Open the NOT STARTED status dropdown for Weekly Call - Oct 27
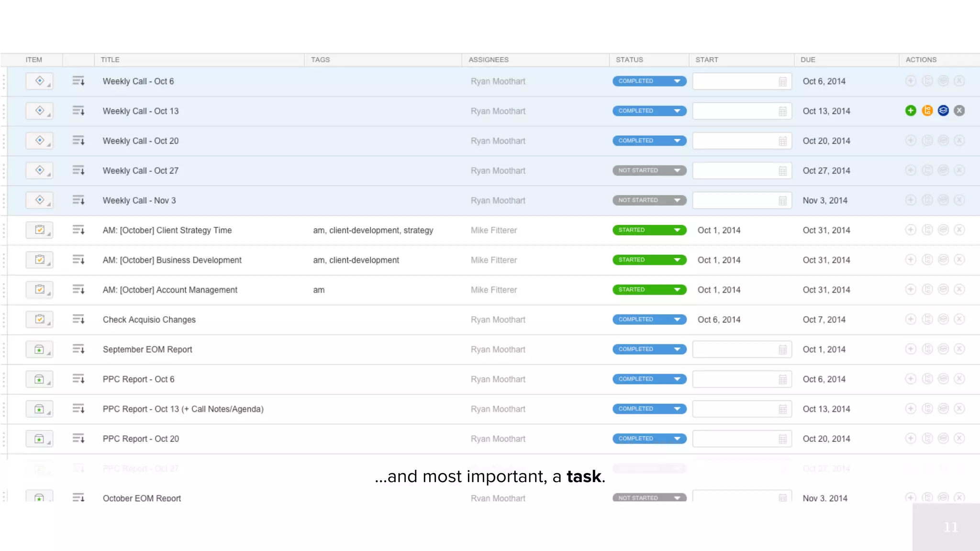Image resolution: width=980 pixels, height=551 pixels. point(649,170)
